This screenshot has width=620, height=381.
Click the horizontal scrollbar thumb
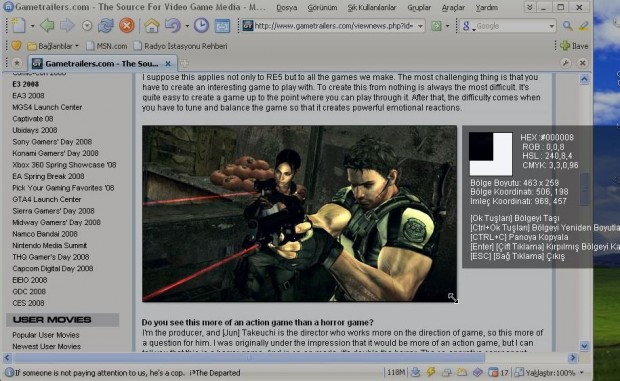pyautogui.click(x=249, y=358)
